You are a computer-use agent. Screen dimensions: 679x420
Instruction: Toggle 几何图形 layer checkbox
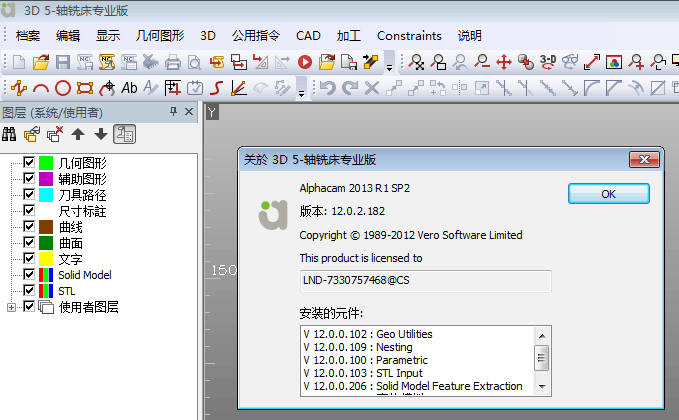(29, 162)
